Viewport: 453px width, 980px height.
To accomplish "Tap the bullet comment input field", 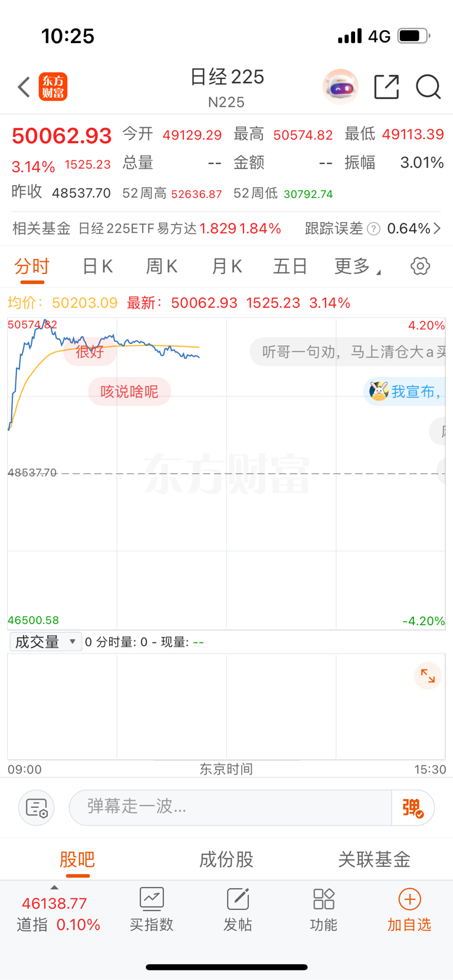I will pyautogui.click(x=230, y=807).
